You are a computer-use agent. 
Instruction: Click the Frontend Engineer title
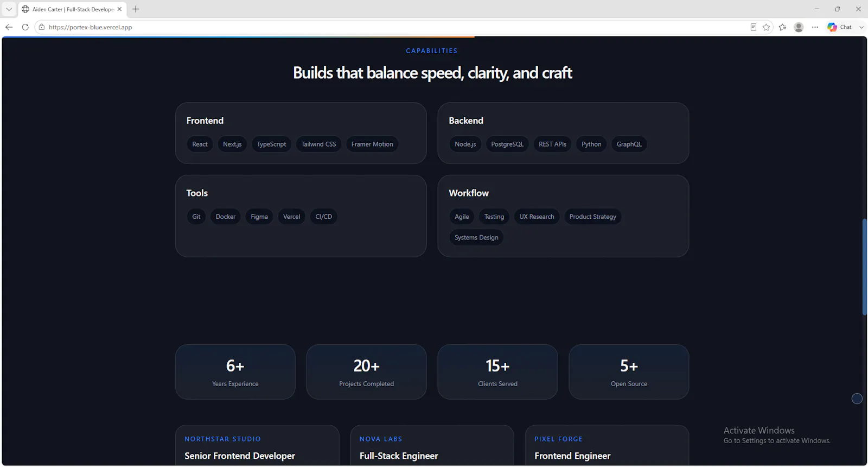(572, 456)
